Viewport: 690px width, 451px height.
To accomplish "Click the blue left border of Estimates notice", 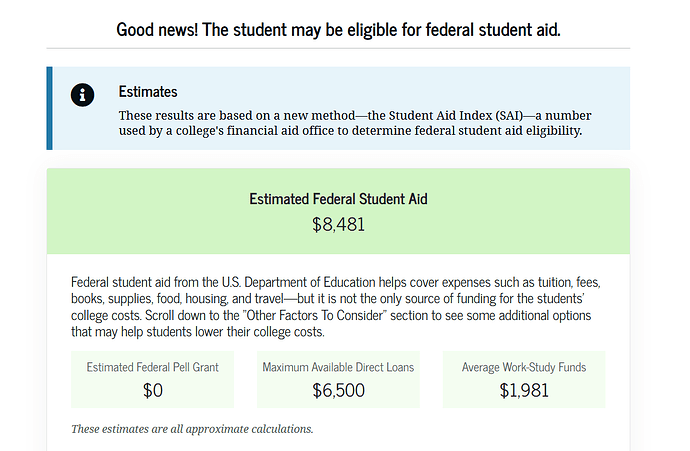I will [49, 108].
